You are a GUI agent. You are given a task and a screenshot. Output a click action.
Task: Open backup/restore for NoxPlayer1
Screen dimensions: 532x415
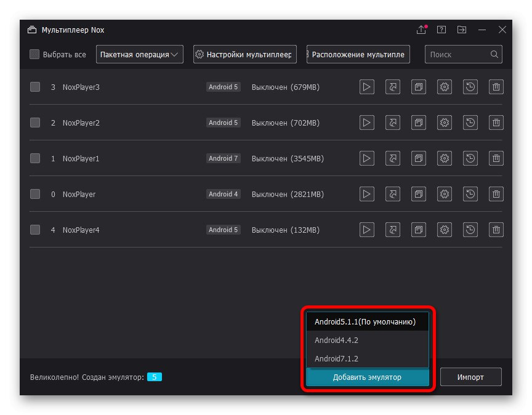[470, 158]
